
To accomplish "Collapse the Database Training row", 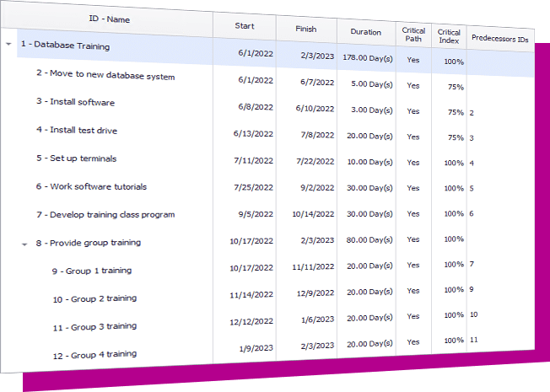I will click(8, 44).
